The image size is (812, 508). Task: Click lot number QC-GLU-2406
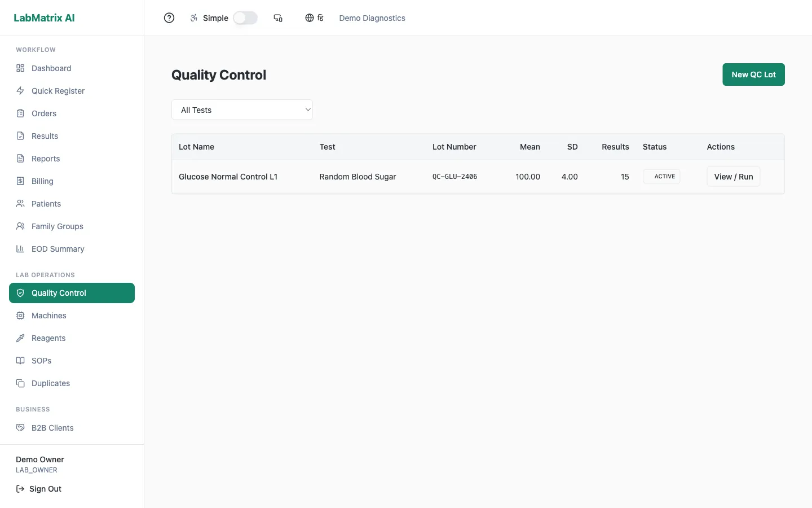[x=454, y=177]
